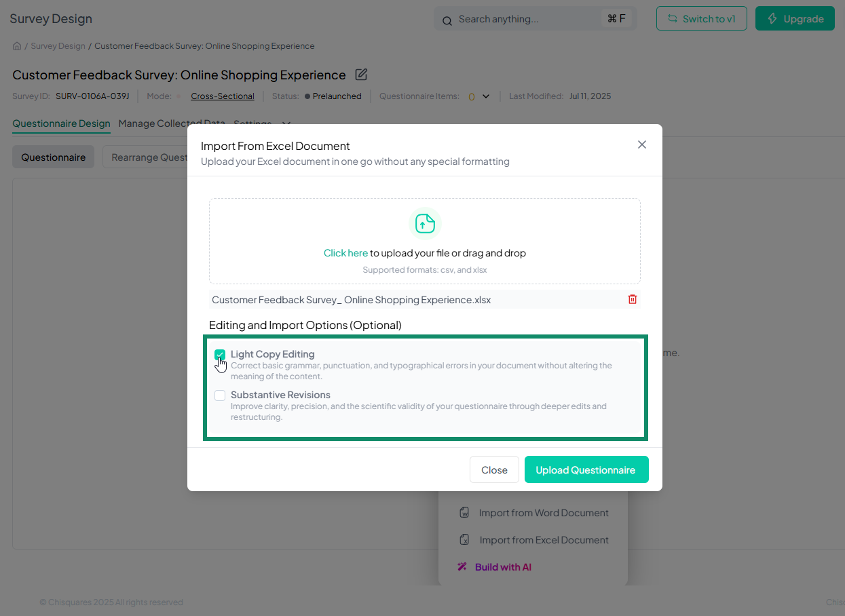Image resolution: width=845 pixels, height=616 pixels.
Task: Expand the Settings tab chevron
Action: point(286,123)
